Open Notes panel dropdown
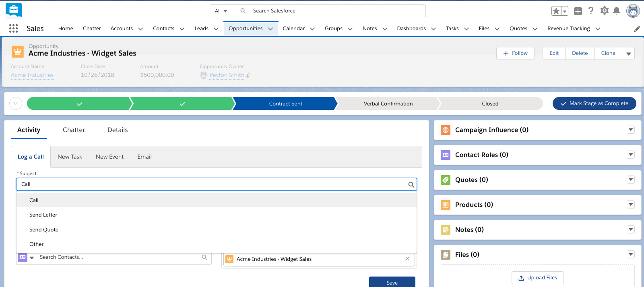Image resolution: width=644 pixels, height=287 pixels. coord(631,229)
